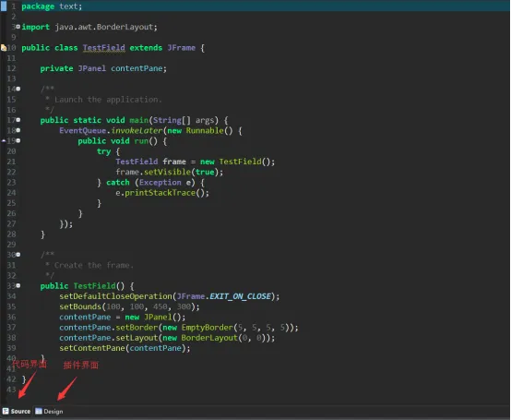
Task: Click 'setDefaultCloseOperation' on line 34
Action: coord(115,296)
